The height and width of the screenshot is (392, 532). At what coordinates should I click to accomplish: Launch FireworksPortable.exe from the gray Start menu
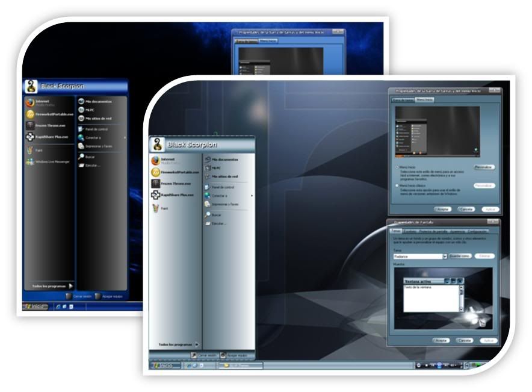coord(175,172)
